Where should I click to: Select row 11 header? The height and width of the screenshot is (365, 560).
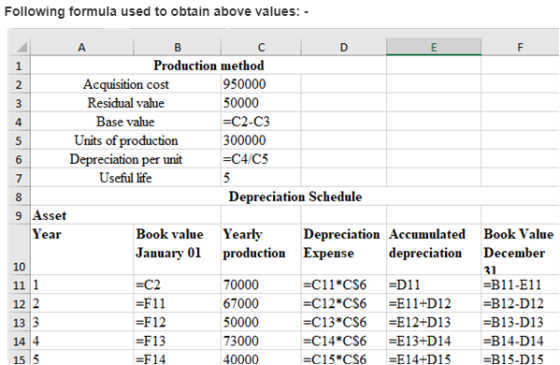(19, 285)
